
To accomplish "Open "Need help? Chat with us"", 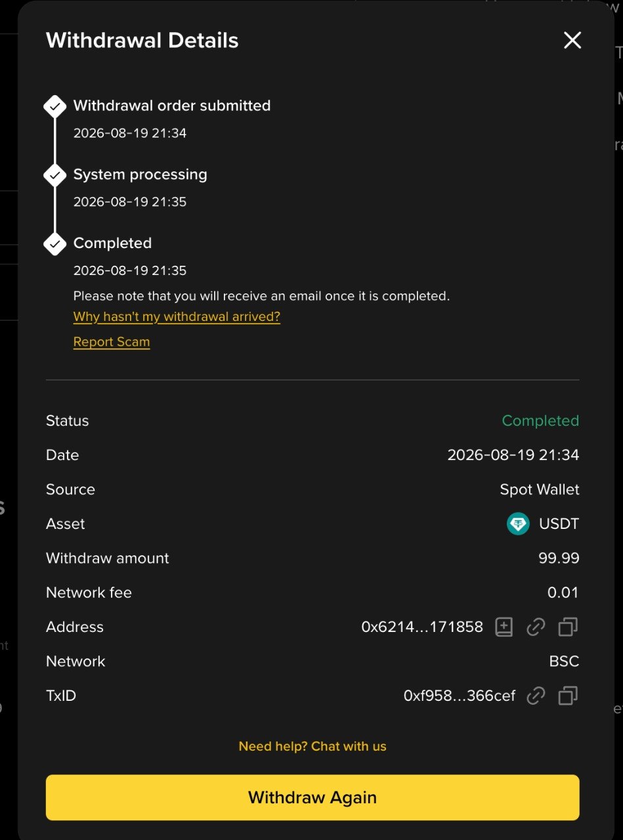I will pyautogui.click(x=312, y=746).
